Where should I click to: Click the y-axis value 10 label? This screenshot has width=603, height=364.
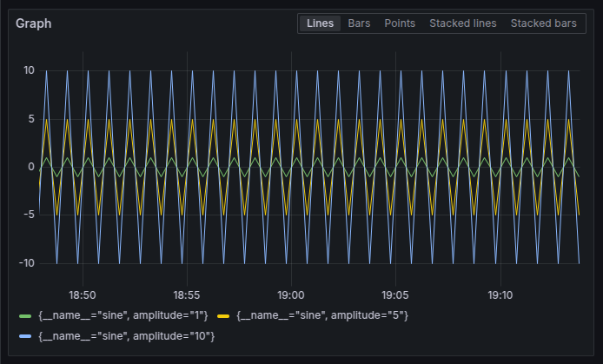tap(29, 70)
